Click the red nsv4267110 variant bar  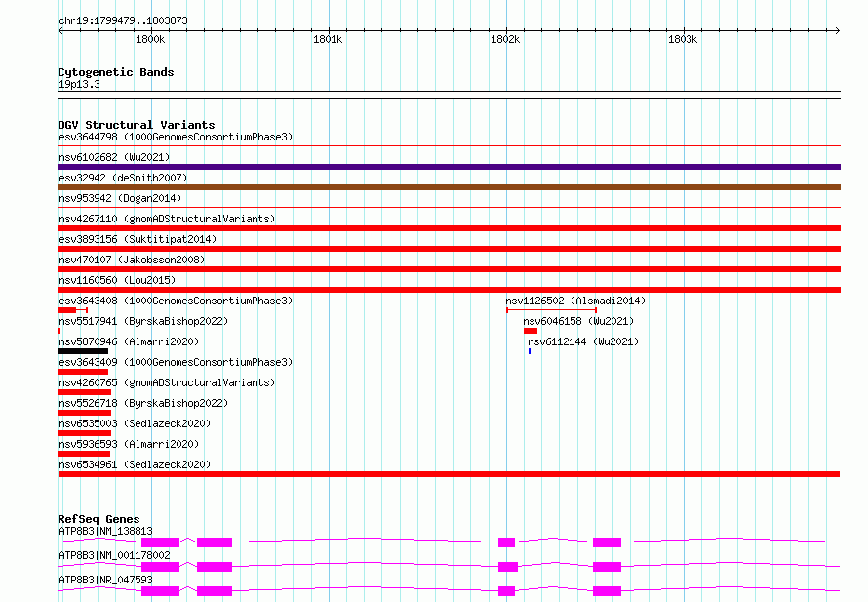point(449,228)
